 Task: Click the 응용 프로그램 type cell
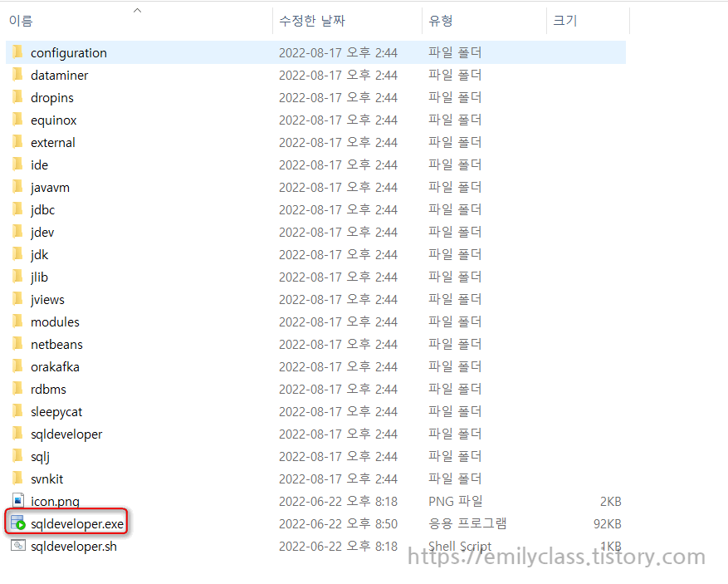[x=467, y=523]
